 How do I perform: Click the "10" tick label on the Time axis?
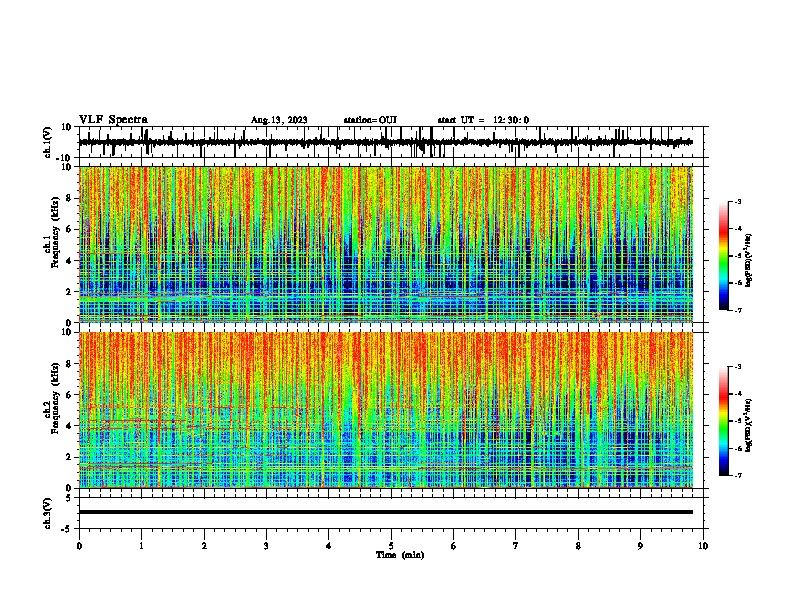pos(703,546)
